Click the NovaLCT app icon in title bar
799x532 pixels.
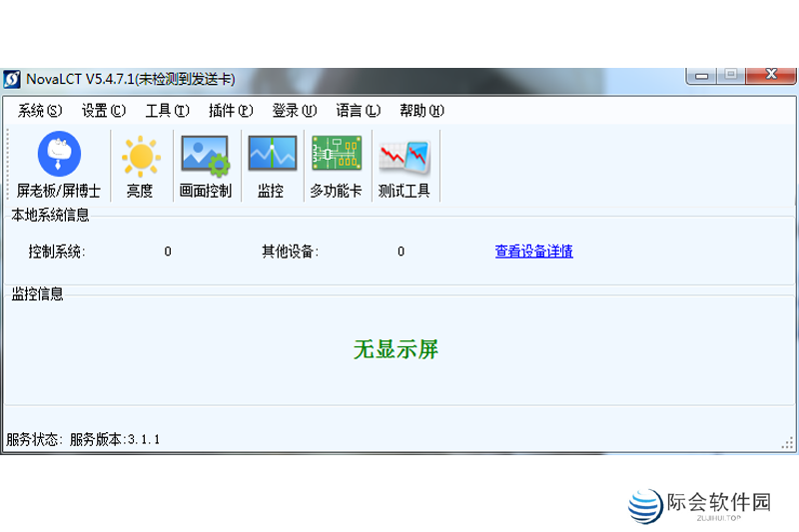[x=12, y=79]
